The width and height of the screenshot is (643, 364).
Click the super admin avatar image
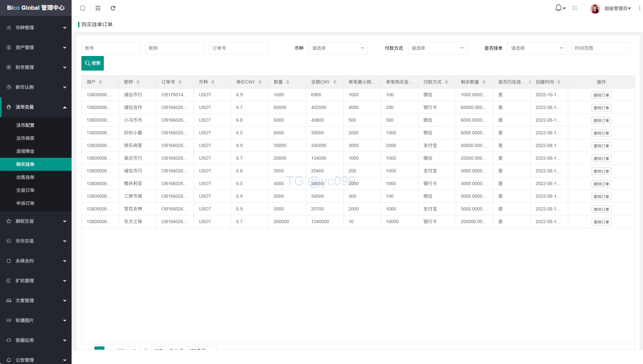coord(595,8)
